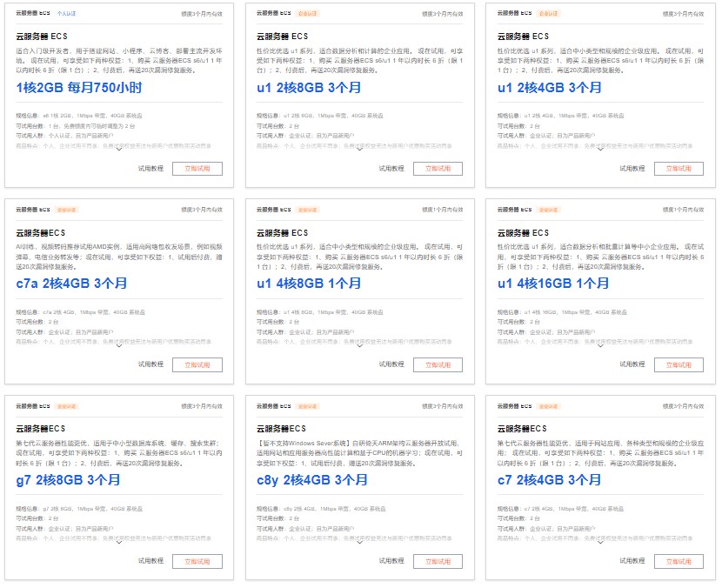
Task: Click 可试用人群: 个人认证 line on the first card
Action: point(64,136)
